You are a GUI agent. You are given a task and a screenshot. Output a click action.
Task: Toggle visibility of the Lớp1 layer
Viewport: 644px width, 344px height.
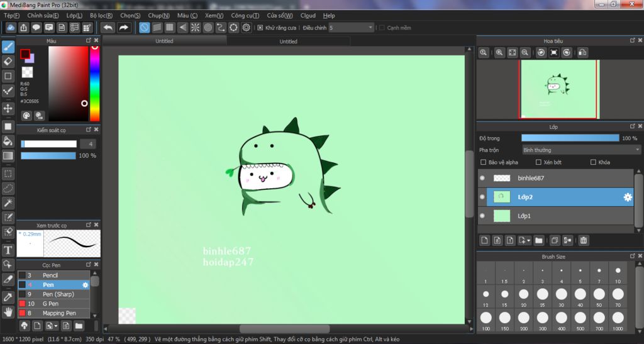482,216
